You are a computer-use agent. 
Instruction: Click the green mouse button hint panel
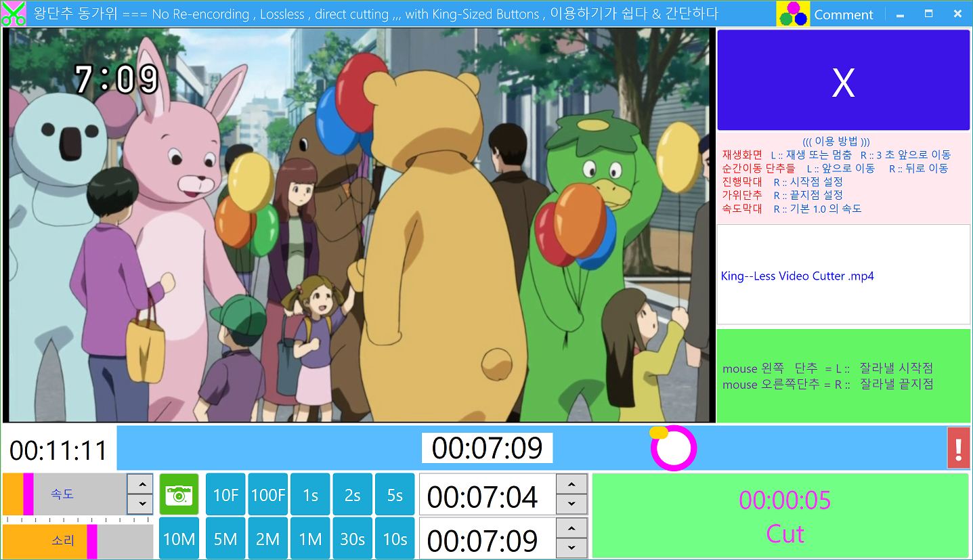coord(844,376)
